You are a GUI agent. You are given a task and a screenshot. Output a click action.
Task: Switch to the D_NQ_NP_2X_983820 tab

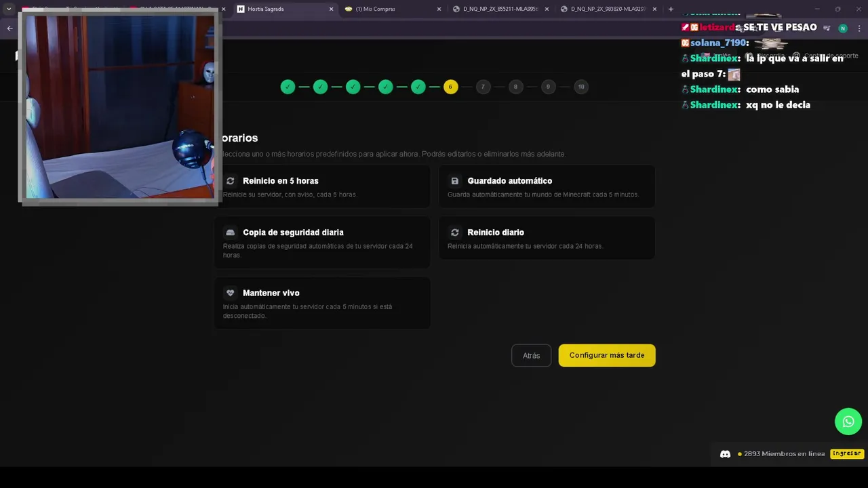click(607, 9)
